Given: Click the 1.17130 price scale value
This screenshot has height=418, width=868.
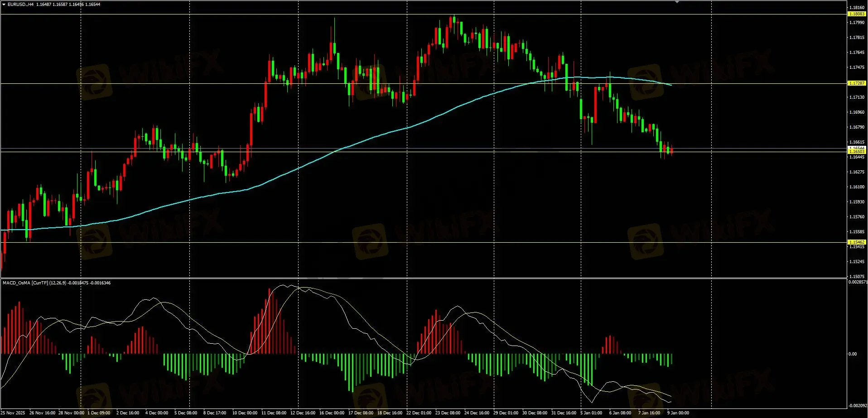Looking at the screenshot, I should 857,97.
